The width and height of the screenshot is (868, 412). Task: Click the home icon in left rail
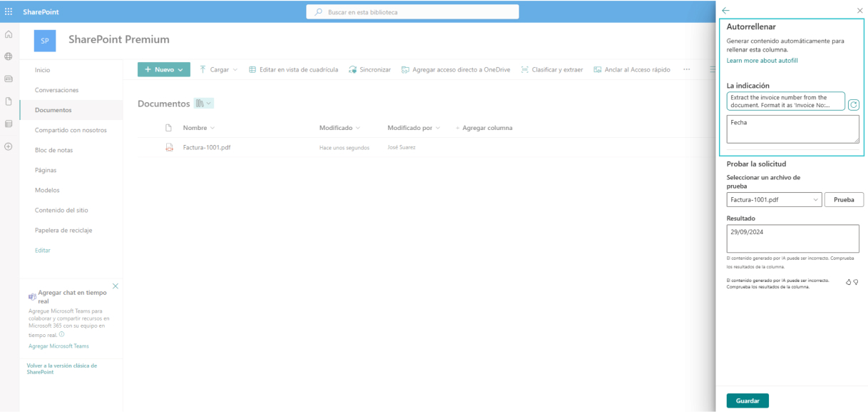[9, 35]
